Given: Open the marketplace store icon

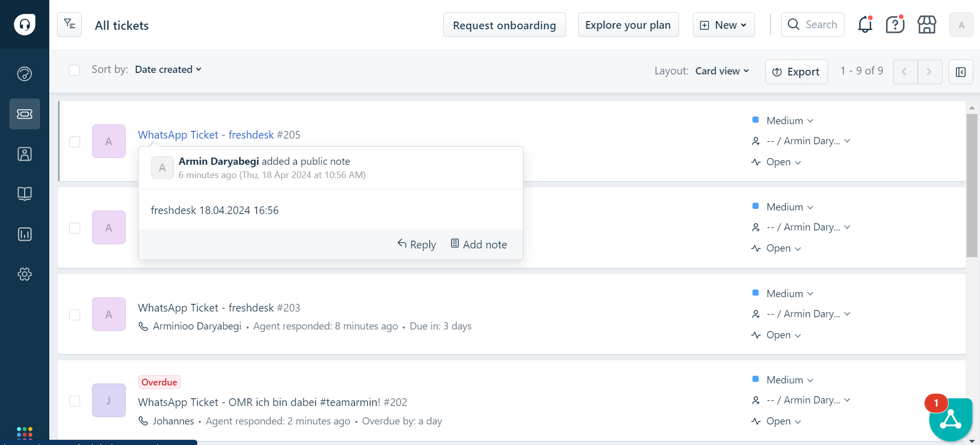Looking at the screenshot, I should tap(927, 24).
